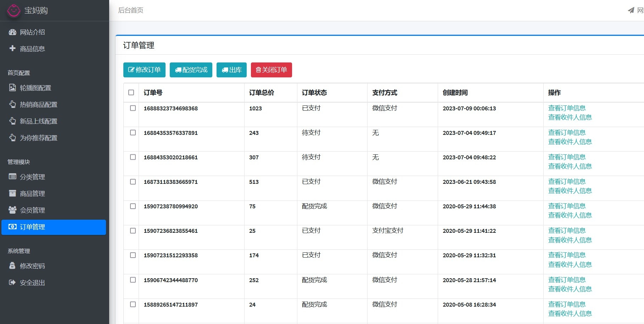Tick the checkbox for order 15889265147211897
644x324 pixels.
tap(133, 304)
